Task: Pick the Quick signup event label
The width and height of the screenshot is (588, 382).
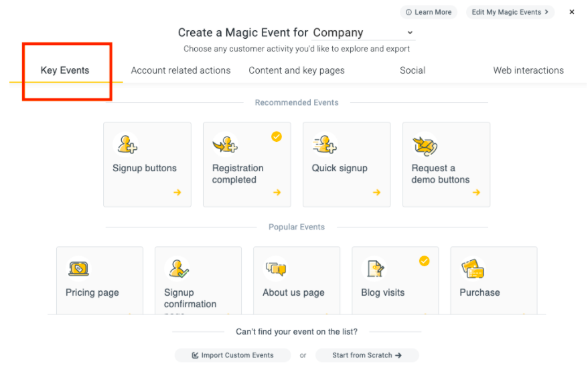Action: click(340, 168)
